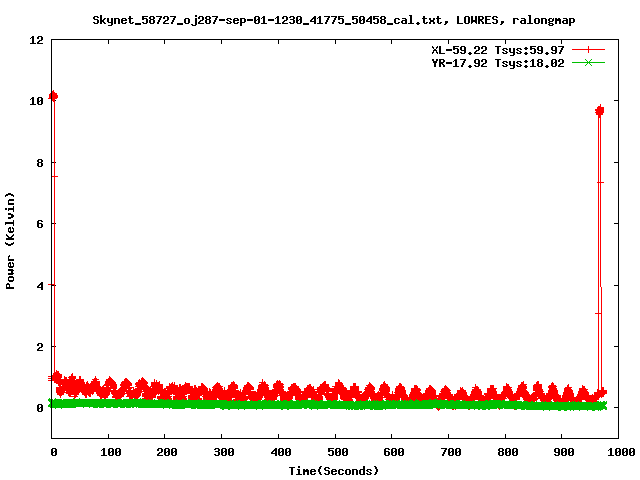Click the red calibration spike peak near 970 seconds
This screenshot has width=640, height=480.
600,111
